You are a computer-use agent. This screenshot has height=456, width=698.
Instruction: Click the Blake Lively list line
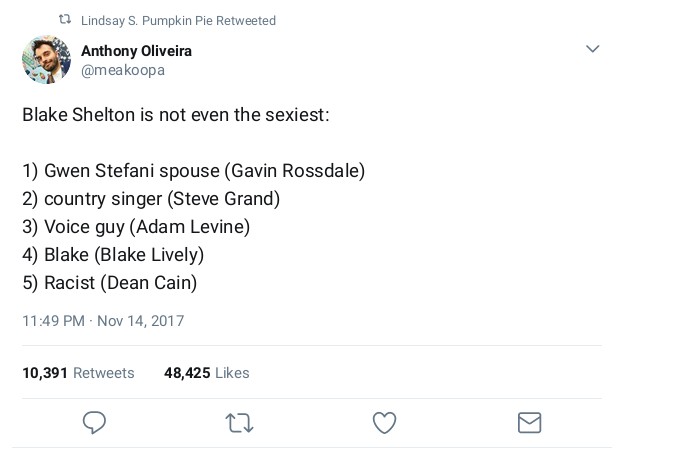click(x=113, y=255)
